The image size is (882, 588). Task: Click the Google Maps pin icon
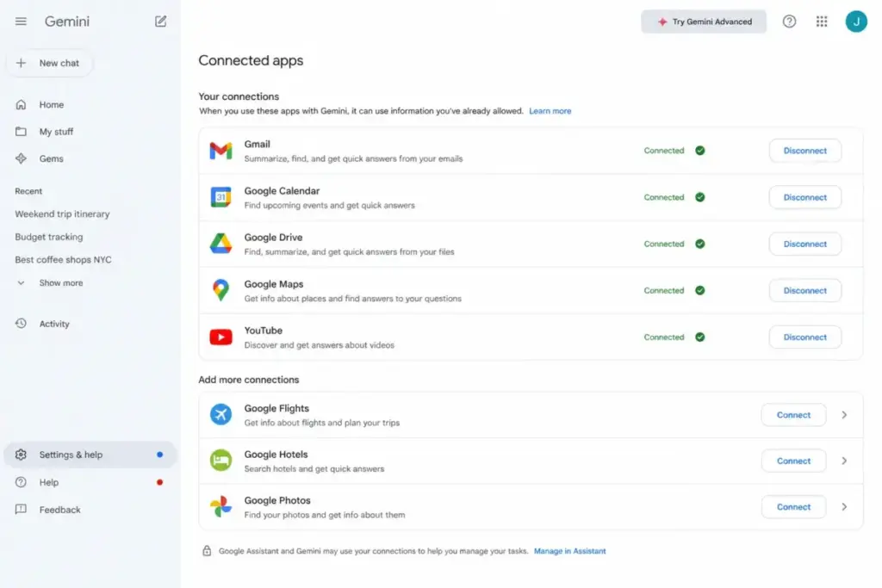pos(221,291)
